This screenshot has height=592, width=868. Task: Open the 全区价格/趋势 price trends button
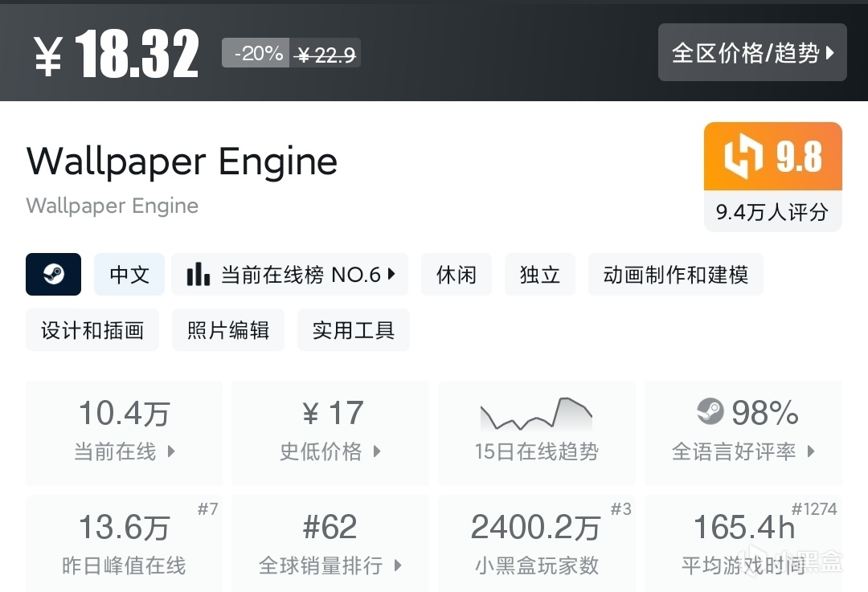click(x=752, y=52)
